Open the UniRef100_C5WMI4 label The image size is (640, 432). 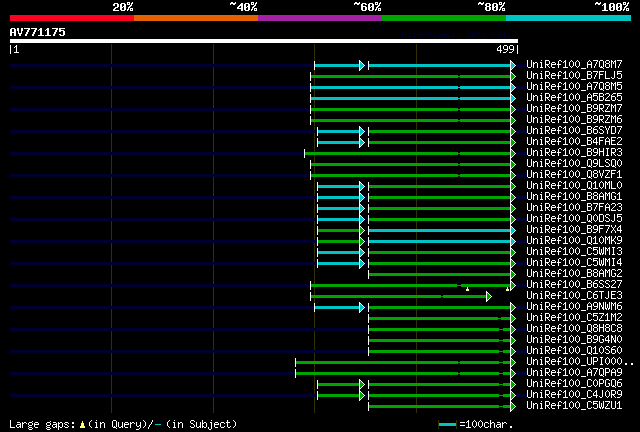pyautogui.click(x=574, y=263)
